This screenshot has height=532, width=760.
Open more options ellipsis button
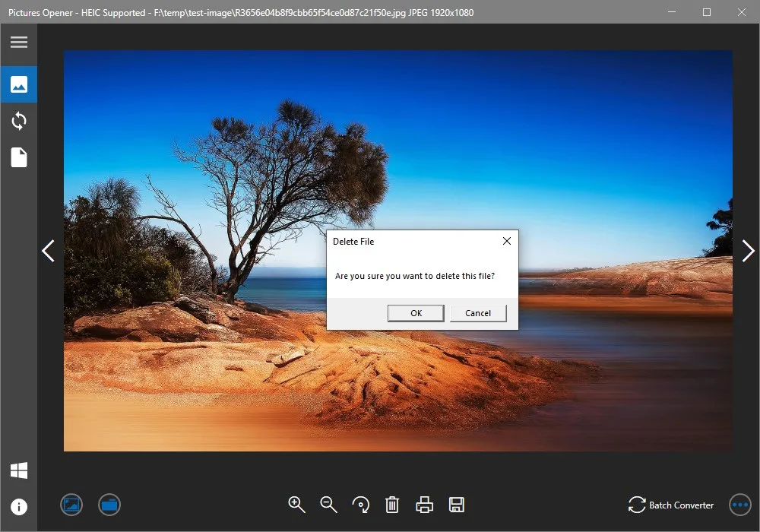coord(740,505)
